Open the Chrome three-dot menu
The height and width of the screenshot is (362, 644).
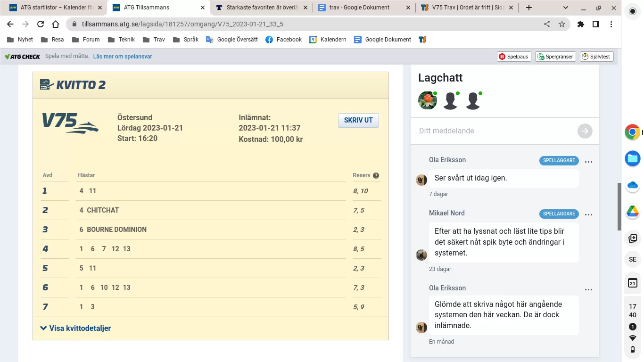coord(611,24)
